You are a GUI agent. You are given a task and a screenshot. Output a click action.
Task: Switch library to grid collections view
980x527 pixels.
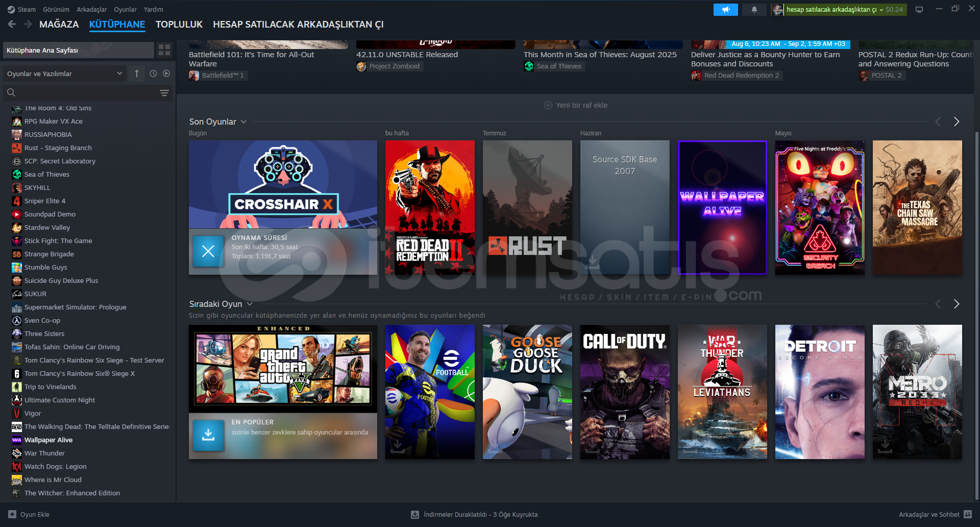pyautogui.click(x=164, y=50)
